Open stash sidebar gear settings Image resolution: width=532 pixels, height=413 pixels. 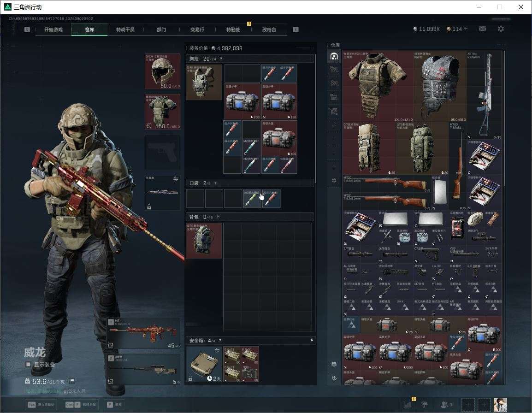(x=334, y=181)
